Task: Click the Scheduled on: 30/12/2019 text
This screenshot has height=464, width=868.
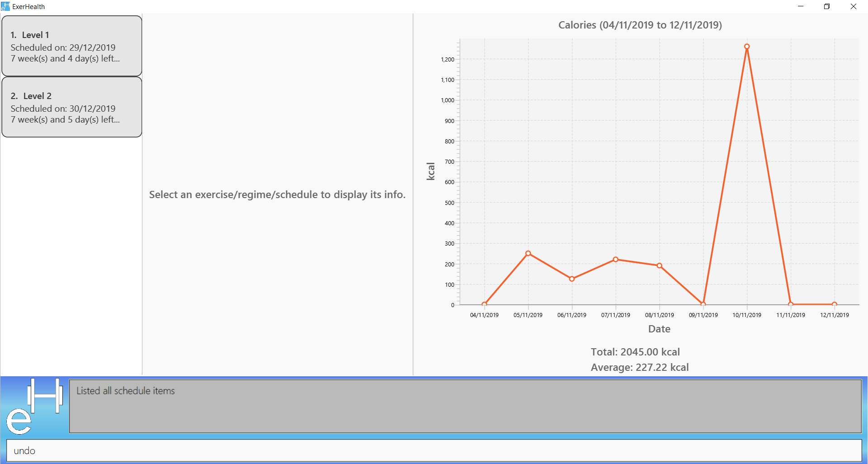Action: 63,109
